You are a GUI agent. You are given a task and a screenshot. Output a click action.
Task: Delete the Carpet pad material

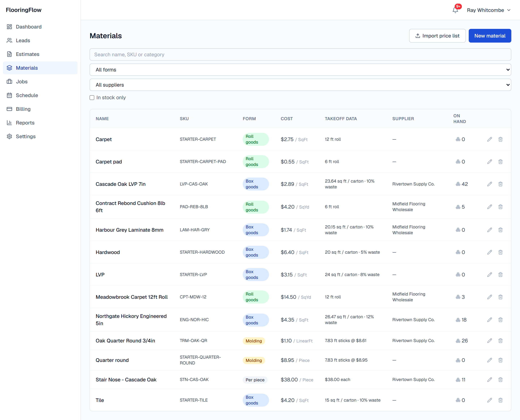500,162
